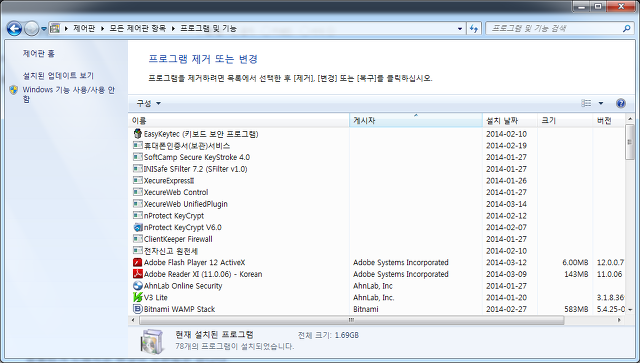Image resolution: width=640 pixels, height=363 pixels.
Task: Click icon of XecureWeb Control row
Action: click(x=138, y=192)
